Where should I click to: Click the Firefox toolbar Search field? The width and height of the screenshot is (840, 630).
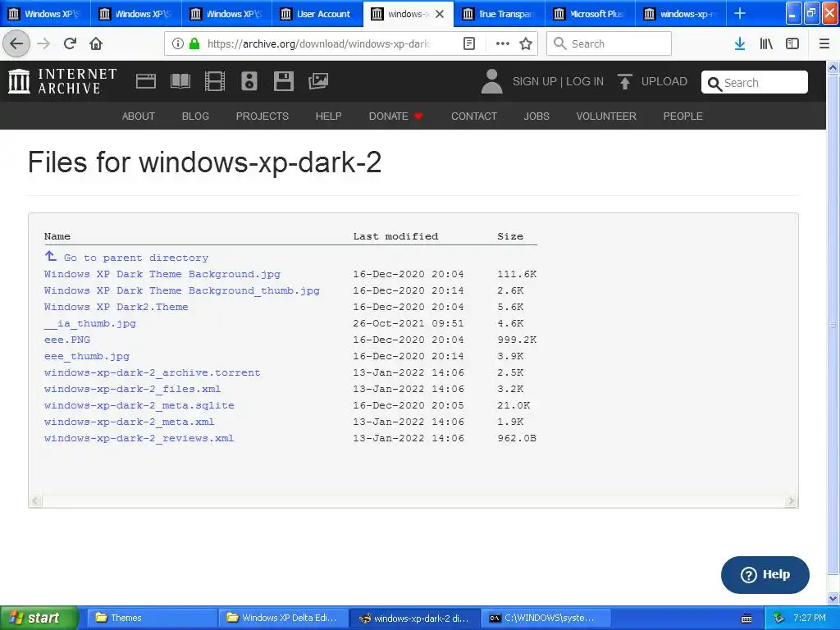click(609, 43)
